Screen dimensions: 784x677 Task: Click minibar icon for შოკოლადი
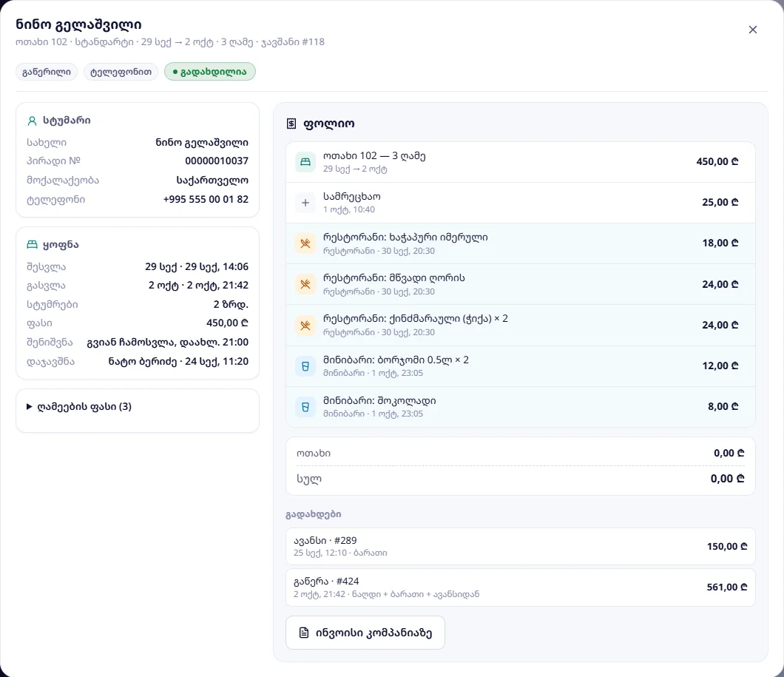pos(305,407)
